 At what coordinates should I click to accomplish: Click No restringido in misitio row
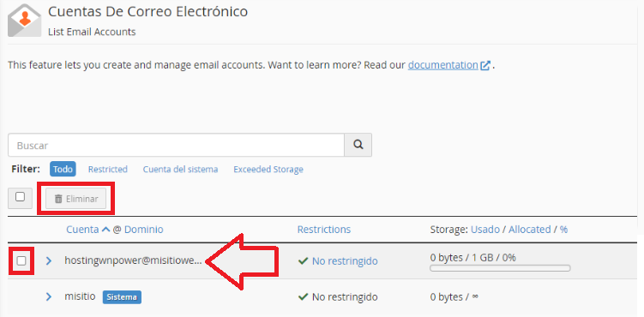(x=345, y=296)
